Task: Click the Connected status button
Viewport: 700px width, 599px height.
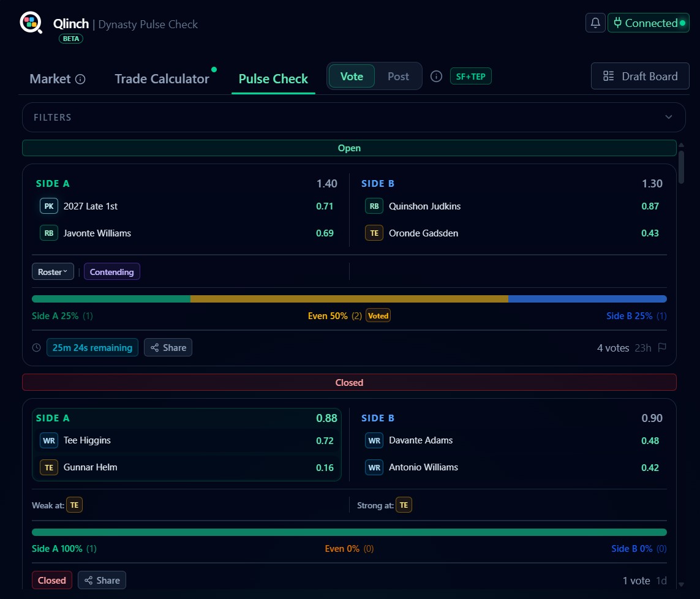Action: tap(648, 23)
